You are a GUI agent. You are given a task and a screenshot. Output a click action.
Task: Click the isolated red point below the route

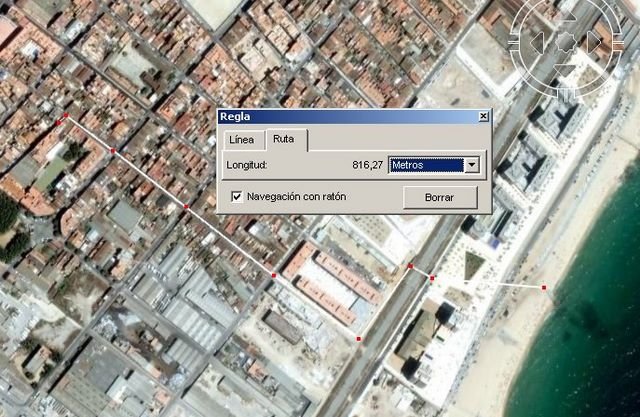click(x=359, y=339)
